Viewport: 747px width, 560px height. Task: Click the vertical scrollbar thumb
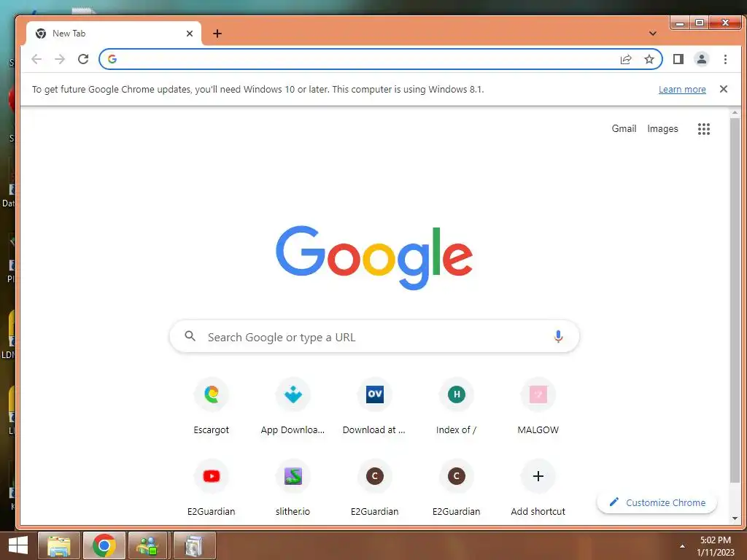pyautogui.click(x=735, y=300)
